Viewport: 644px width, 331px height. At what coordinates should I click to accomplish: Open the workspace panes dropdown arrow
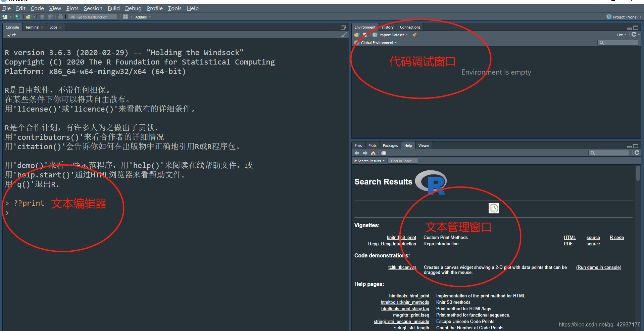pyautogui.click(x=131, y=17)
